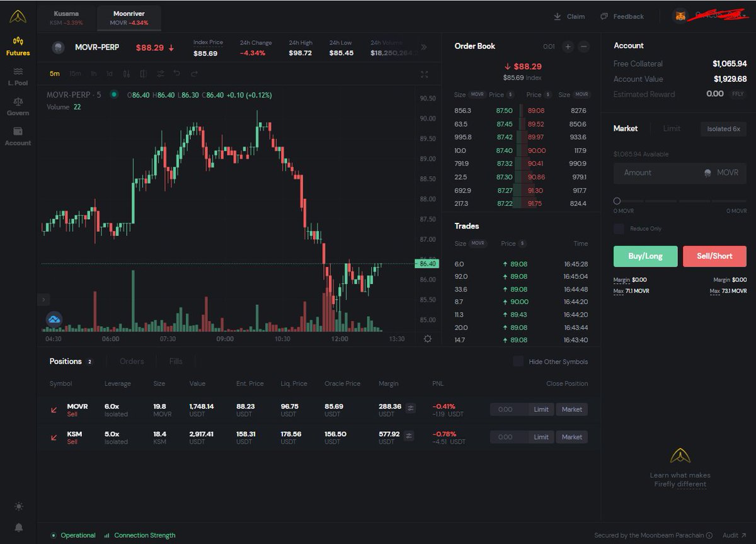Toggle light theme sun icon

pyautogui.click(x=18, y=506)
